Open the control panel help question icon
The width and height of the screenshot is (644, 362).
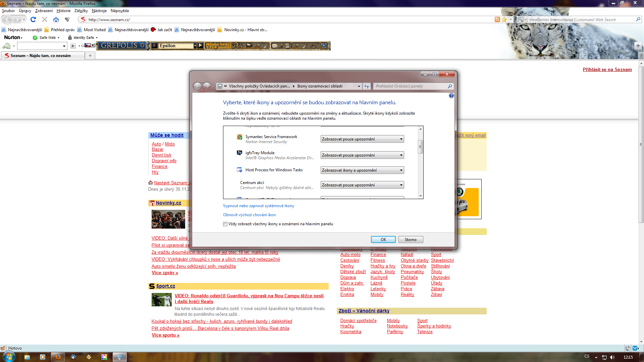(x=451, y=96)
